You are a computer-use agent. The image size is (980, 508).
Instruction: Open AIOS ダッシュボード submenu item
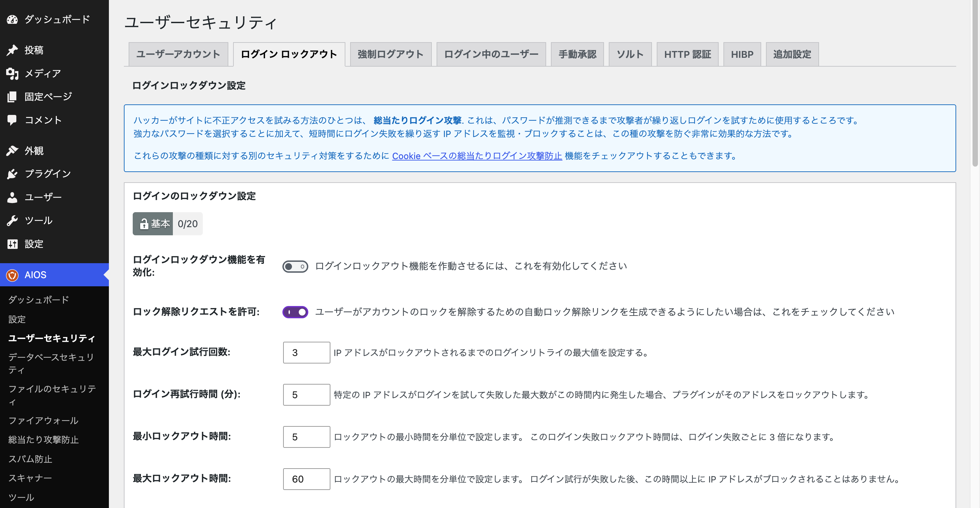(x=38, y=300)
